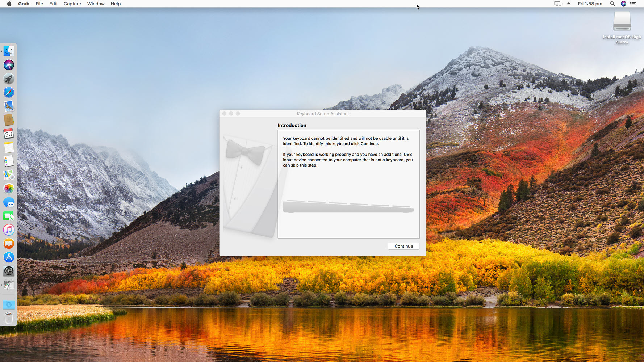
Task: Open FaceTime green icon in Dock
Action: coord(9,216)
